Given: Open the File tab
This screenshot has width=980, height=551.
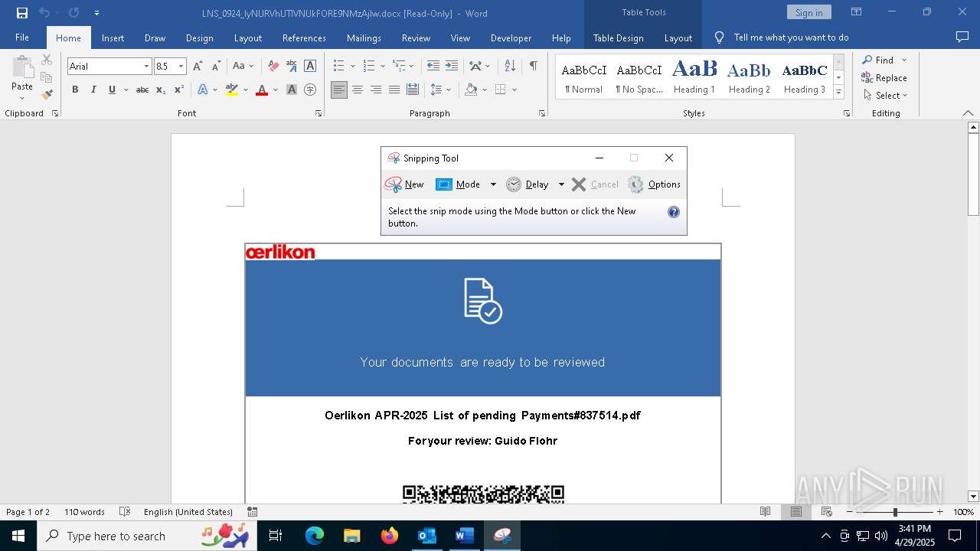Looking at the screenshot, I should [x=22, y=37].
